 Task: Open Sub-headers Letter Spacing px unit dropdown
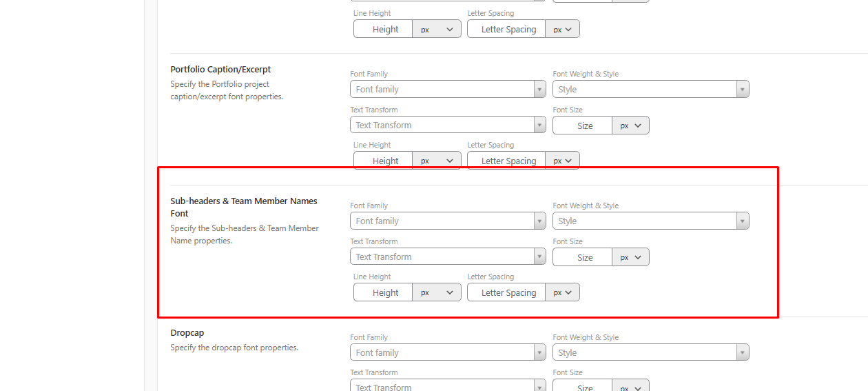[562, 292]
